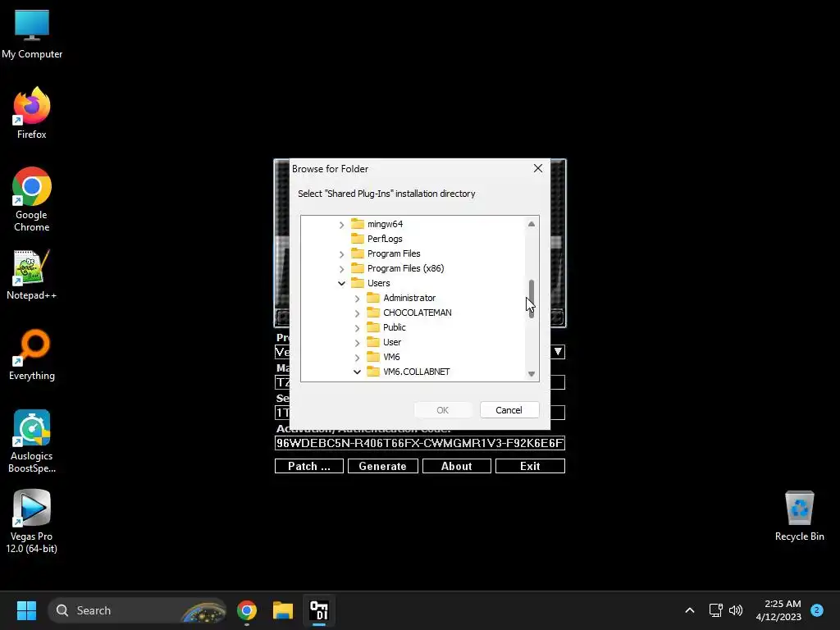Expand the mingw64 folder
This screenshot has height=630, width=840.
tap(341, 225)
